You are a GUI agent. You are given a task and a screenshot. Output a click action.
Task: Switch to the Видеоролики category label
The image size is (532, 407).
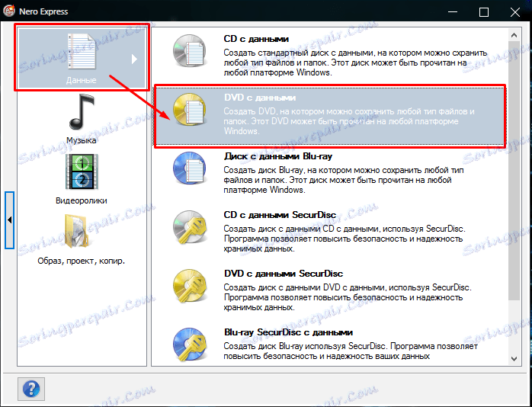(x=81, y=200)
